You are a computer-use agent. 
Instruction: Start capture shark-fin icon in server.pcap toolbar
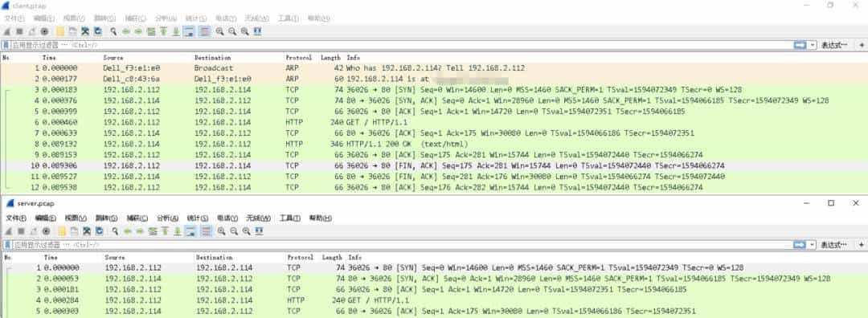click(8, 231)
